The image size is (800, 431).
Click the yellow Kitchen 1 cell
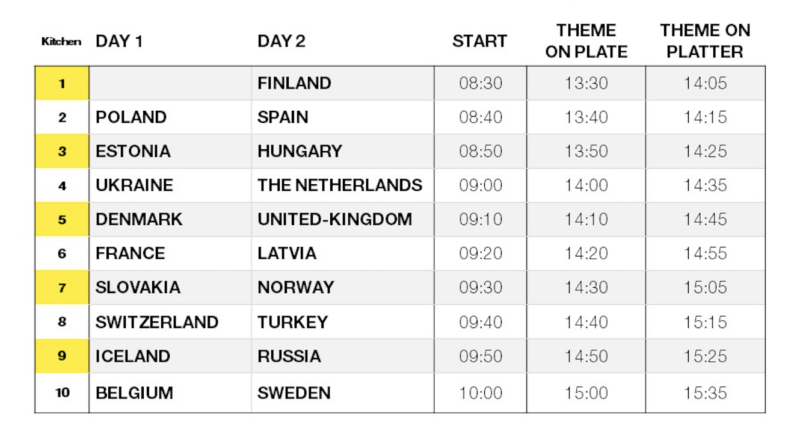(x=62, y=83)
